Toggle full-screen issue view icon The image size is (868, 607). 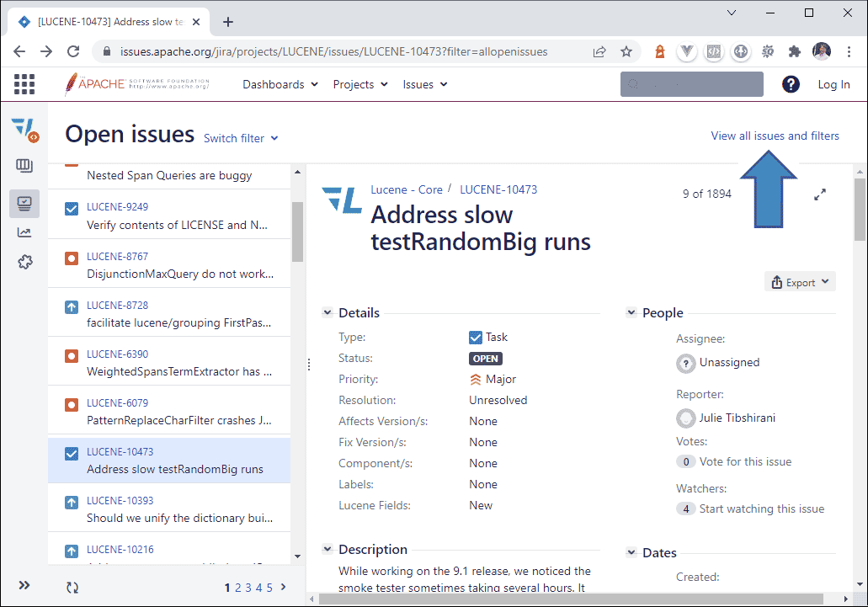pyautogui.click(x=820, y=194)
